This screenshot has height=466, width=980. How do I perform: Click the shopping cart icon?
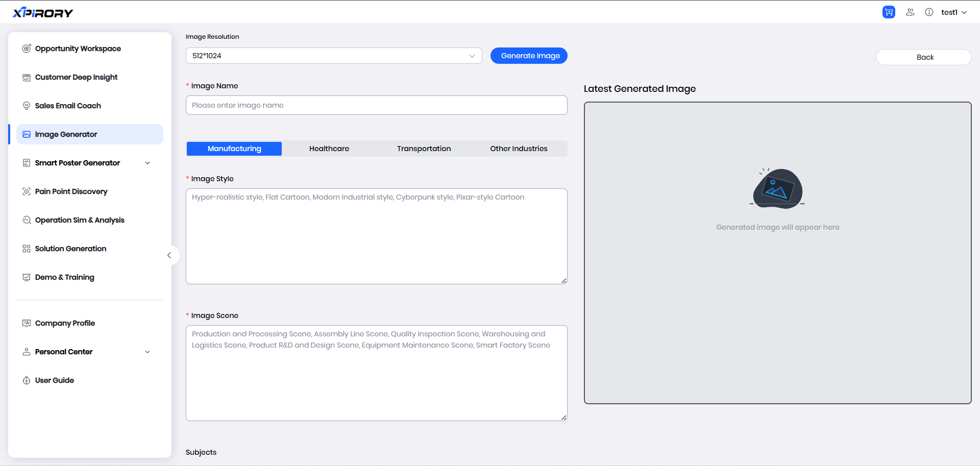(x=889, y=12)
